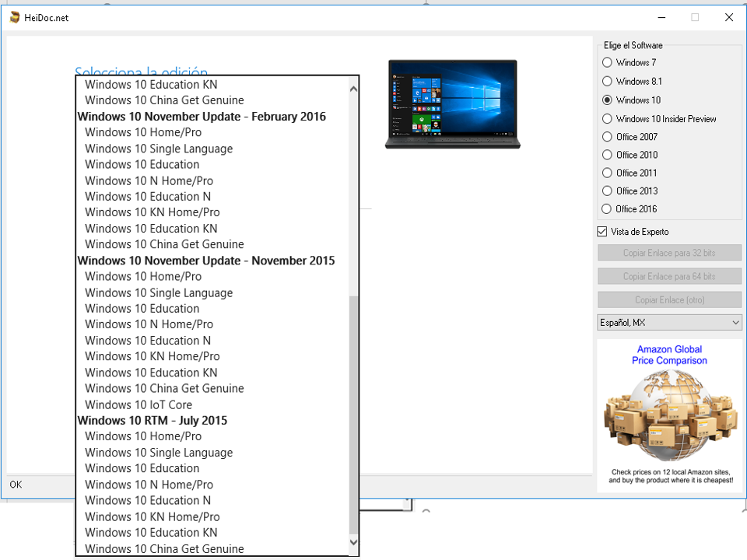Choose Windows 10 Education under November 2015
747x560 pixels.
(x=142, y=309)
